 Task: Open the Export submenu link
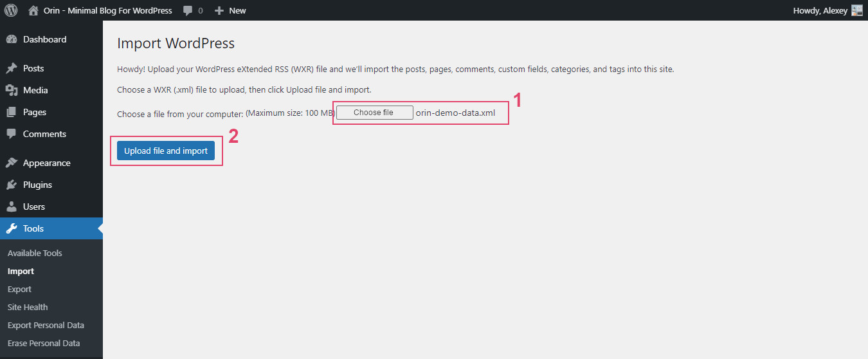[19, 289]
